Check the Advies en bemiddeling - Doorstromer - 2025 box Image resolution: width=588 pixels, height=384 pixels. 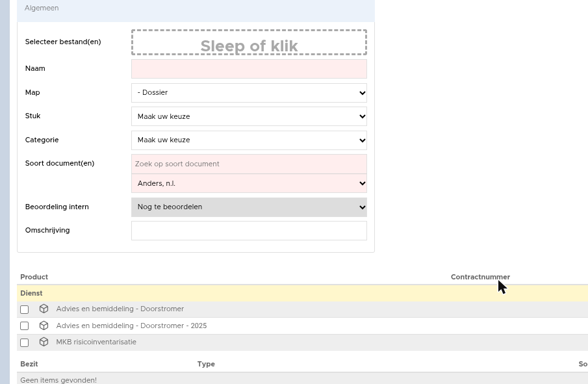25,326
